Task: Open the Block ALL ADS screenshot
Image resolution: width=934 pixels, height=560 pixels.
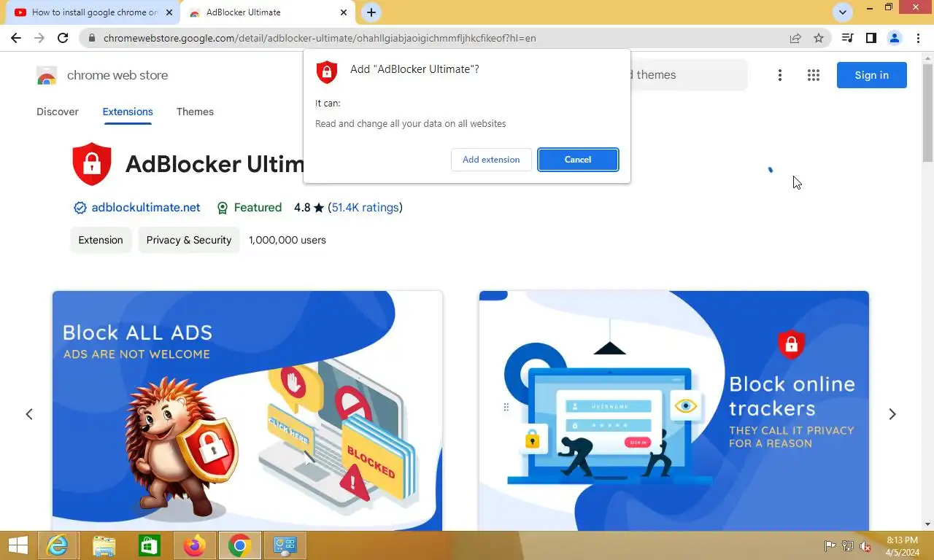Action: pyautogui.click(x=247, y=411)
